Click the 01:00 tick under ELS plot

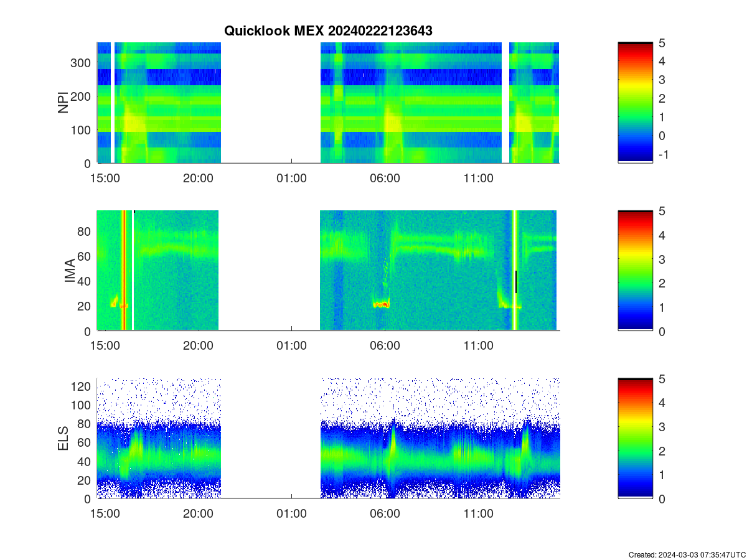coord(291,514)
